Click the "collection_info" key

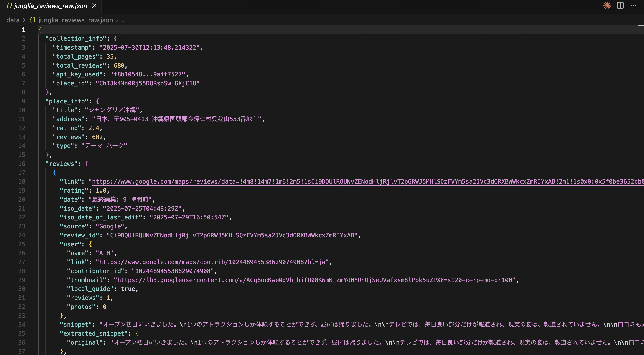coord(78,39)
